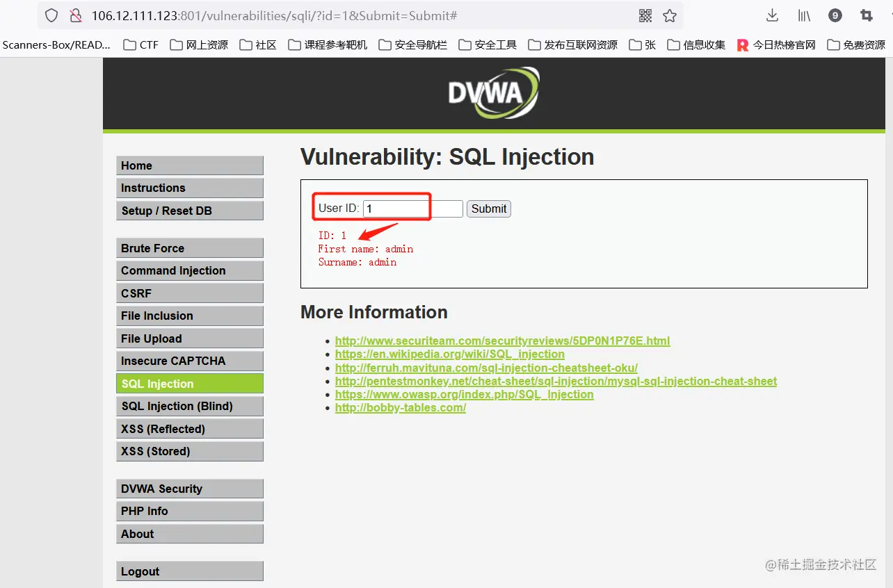Open the About page

tap(190, 534)
